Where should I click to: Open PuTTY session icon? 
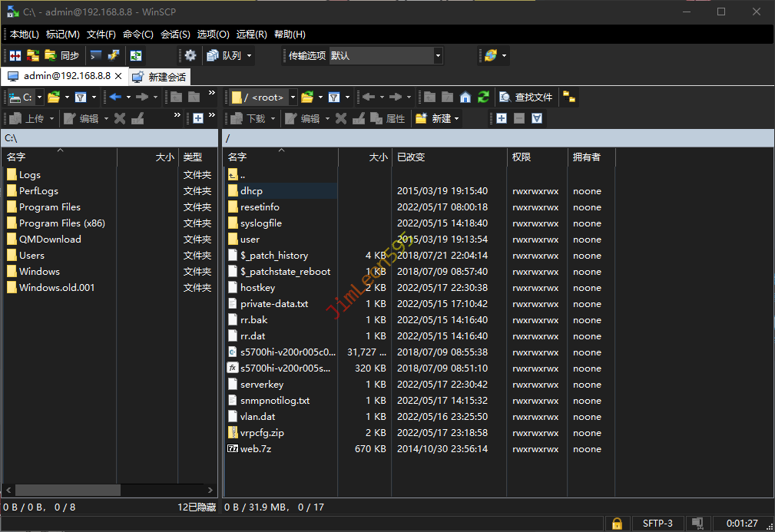114,55
